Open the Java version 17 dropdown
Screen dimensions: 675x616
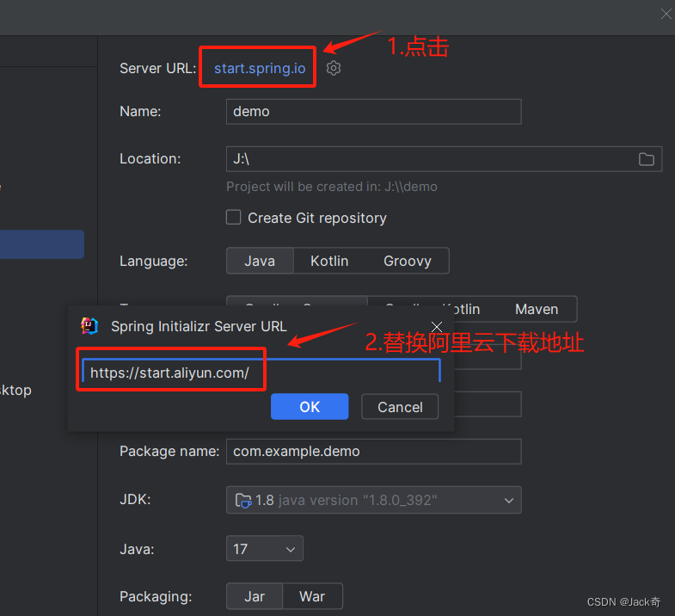click(264, 548)
